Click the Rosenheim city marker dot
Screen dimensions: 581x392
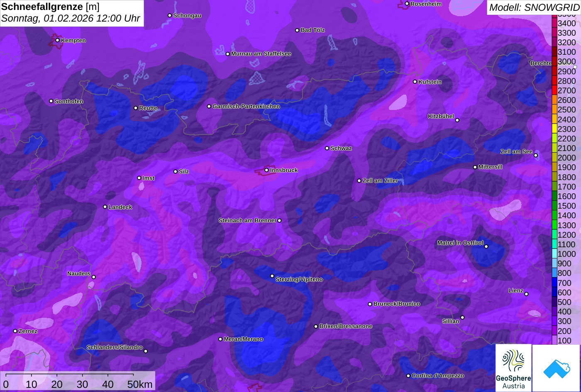click(407, 4)
